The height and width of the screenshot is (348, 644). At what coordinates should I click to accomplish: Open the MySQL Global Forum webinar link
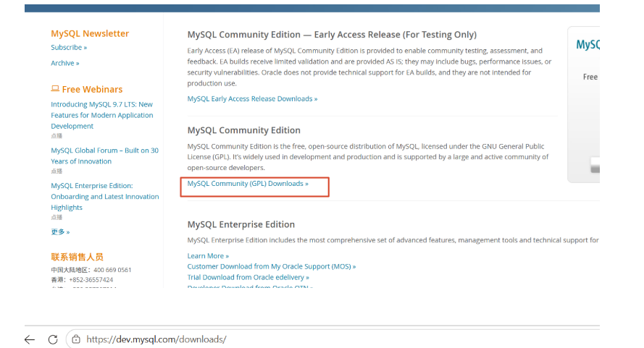[x=105, y=156]
